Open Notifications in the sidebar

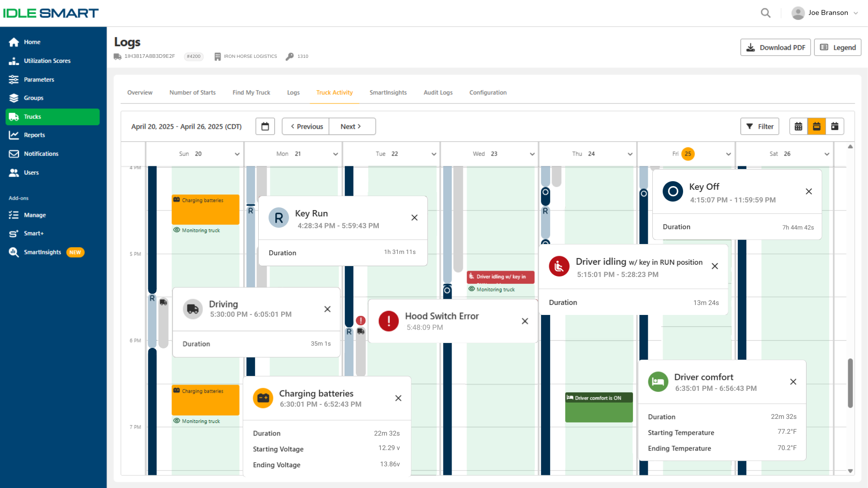[x=41, y=154]
